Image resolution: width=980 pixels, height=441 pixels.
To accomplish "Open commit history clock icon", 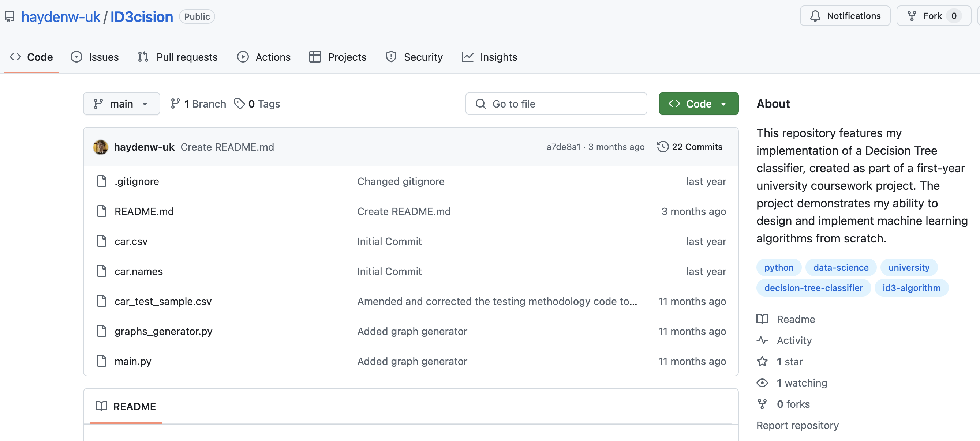I will coord(663,147).
